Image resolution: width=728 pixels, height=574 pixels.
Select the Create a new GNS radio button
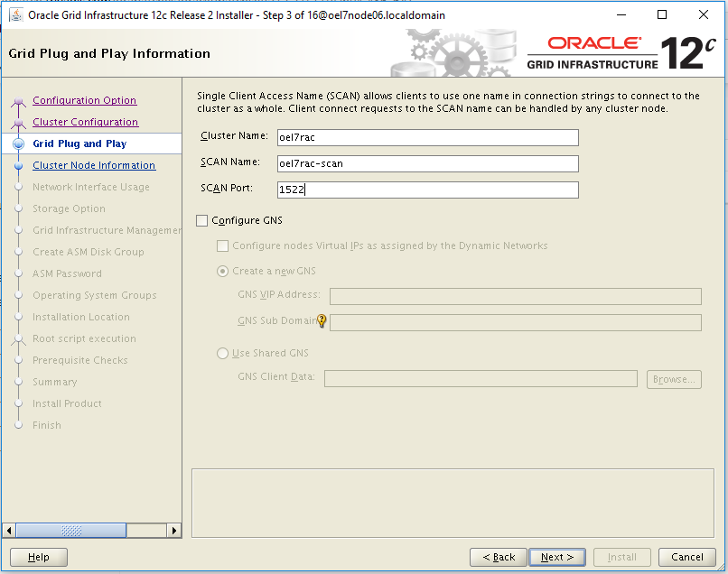tap(222, 272)
